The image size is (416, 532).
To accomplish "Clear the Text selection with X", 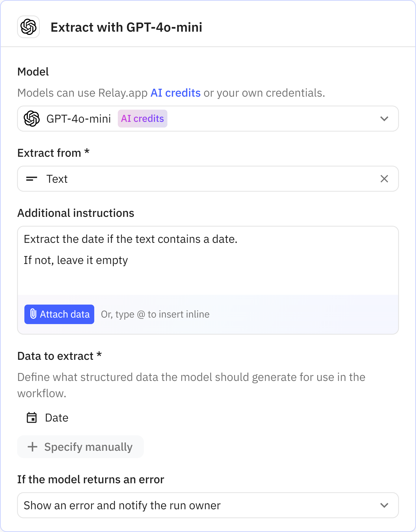I will tap(384, 179).
